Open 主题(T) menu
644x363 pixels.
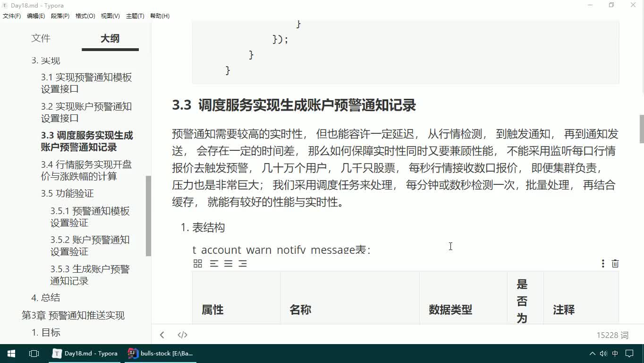(135, 16)
